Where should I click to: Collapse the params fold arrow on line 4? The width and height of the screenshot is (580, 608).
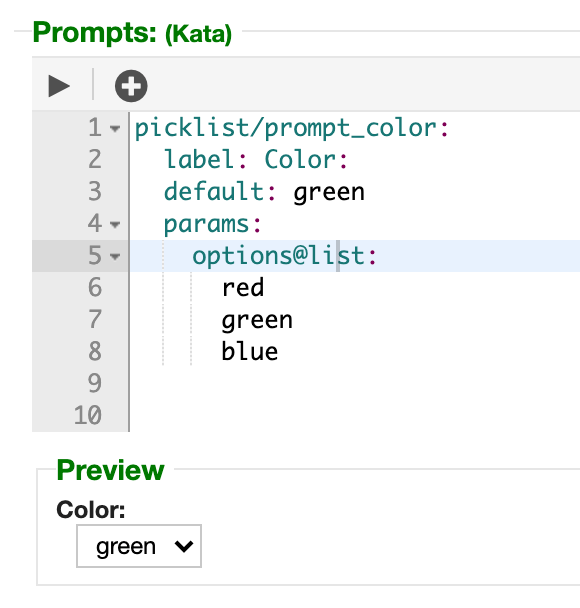[x=115, y=224]
